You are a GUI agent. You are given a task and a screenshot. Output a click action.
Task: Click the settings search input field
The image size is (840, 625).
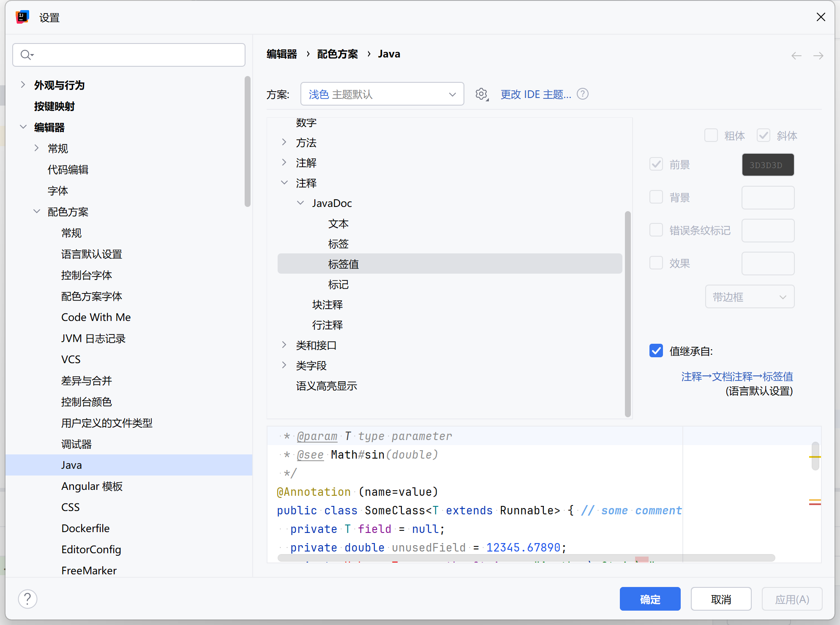point(135,55)
